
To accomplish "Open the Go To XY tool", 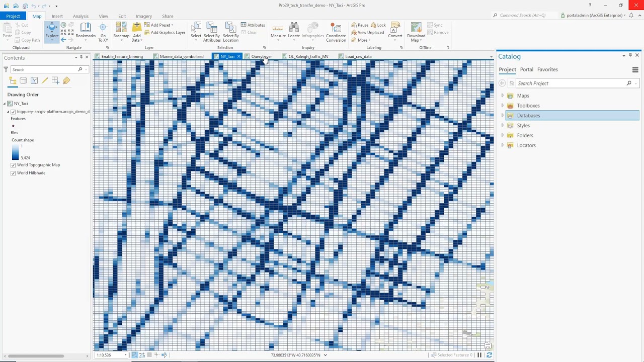I will 103,32.
